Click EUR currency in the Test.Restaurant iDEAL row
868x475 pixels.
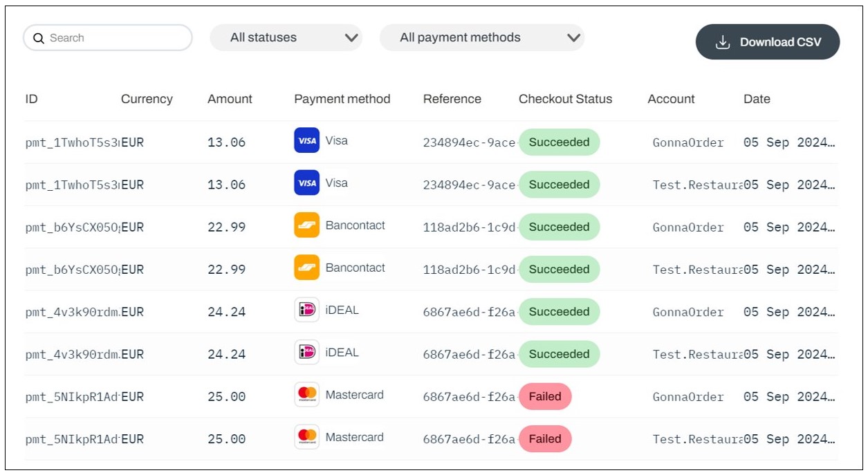[133, 355]
